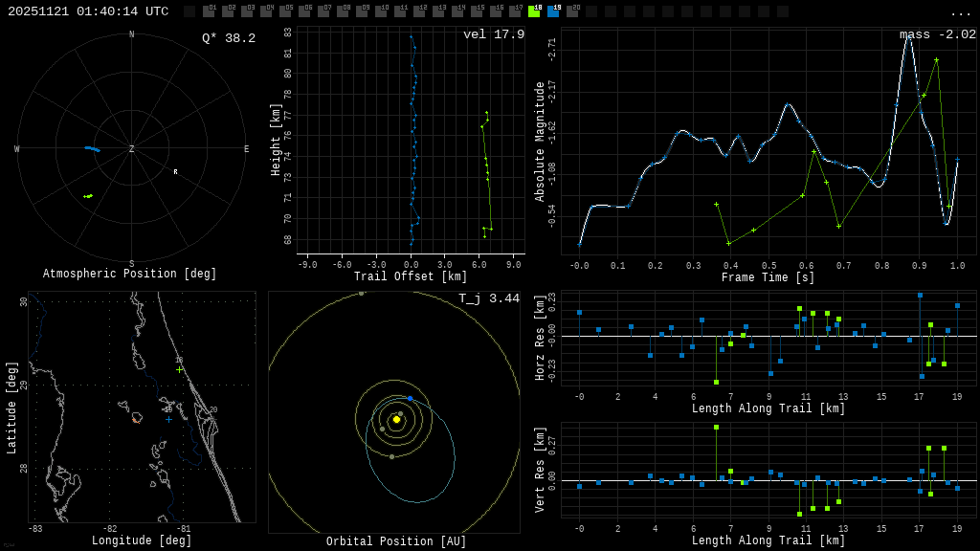Screen dimensions: 980x551
Task: Click the blue plus station marker on map
Action: (x=168, y=419)
